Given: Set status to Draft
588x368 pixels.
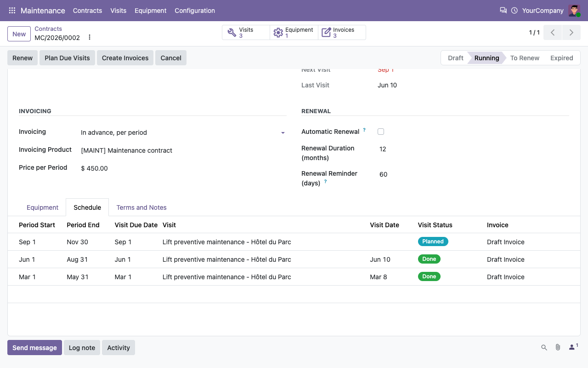Looking at the screenshot, I should (455, 58).
